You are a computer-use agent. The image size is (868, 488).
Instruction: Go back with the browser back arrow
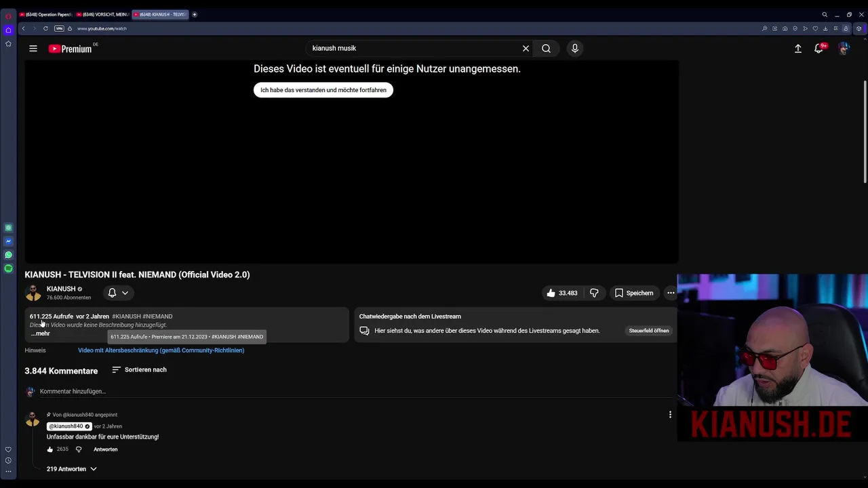point(23,28)
